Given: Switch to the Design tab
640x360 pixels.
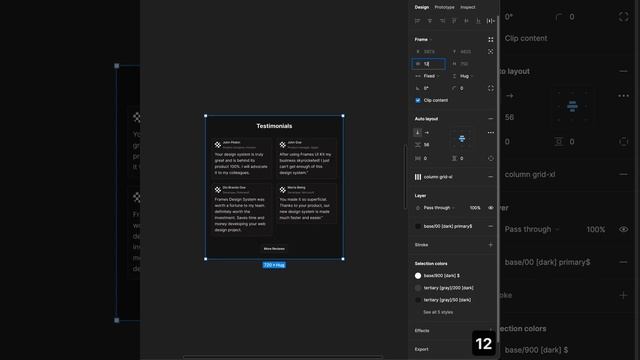Looking at the screenshot, I should click(422, 7).
